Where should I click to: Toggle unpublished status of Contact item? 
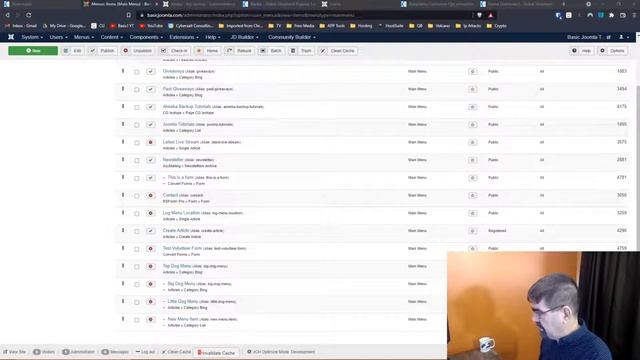pos(151,196)
